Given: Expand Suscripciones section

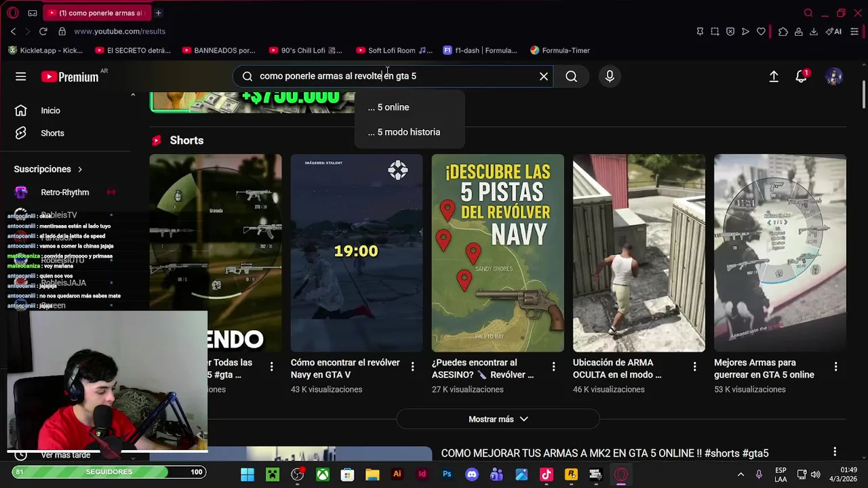Looking at the screenshot, I should pos(48,169).
